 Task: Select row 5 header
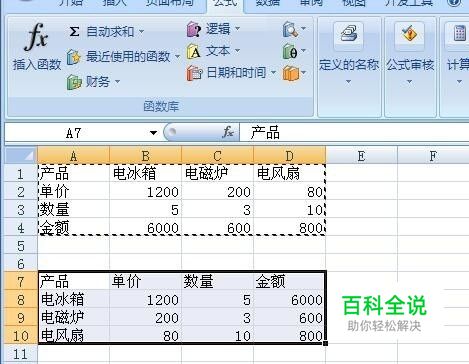[21, 245]
